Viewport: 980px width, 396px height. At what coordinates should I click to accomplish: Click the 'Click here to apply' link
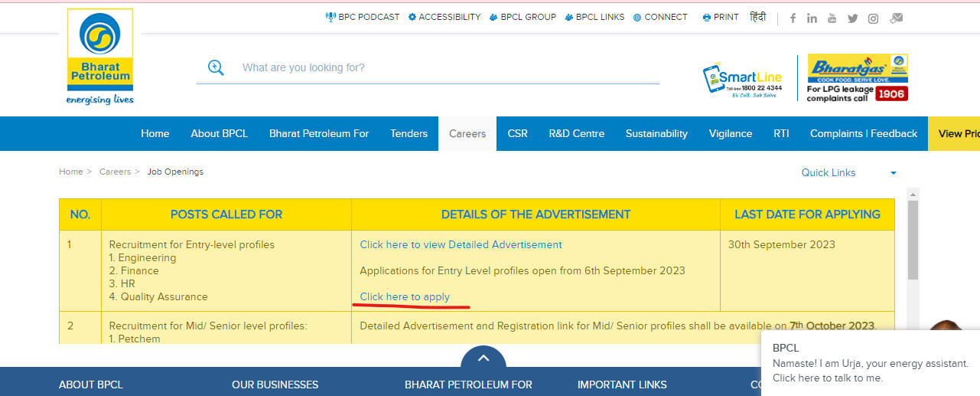point(405,296)
